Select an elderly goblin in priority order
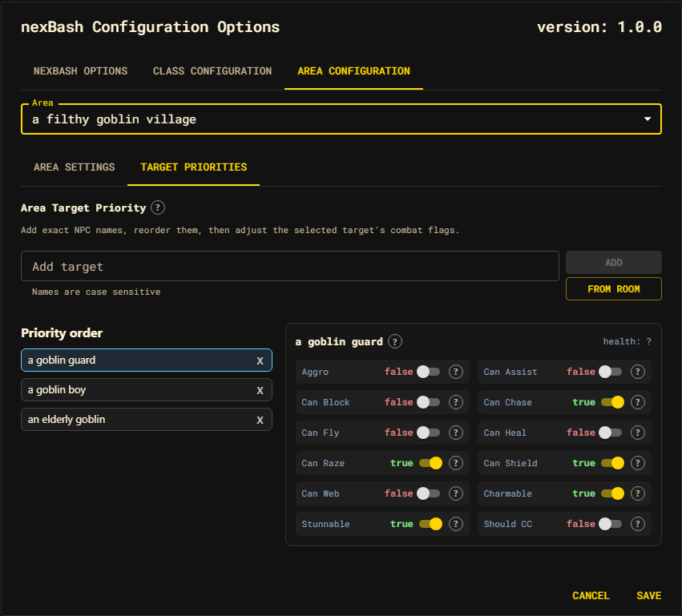682x616 pixels. click(x=147, y=420)
